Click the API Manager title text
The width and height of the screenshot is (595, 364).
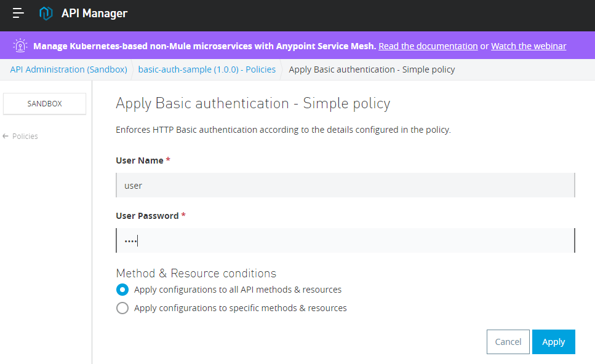click(x=95, y=14)
